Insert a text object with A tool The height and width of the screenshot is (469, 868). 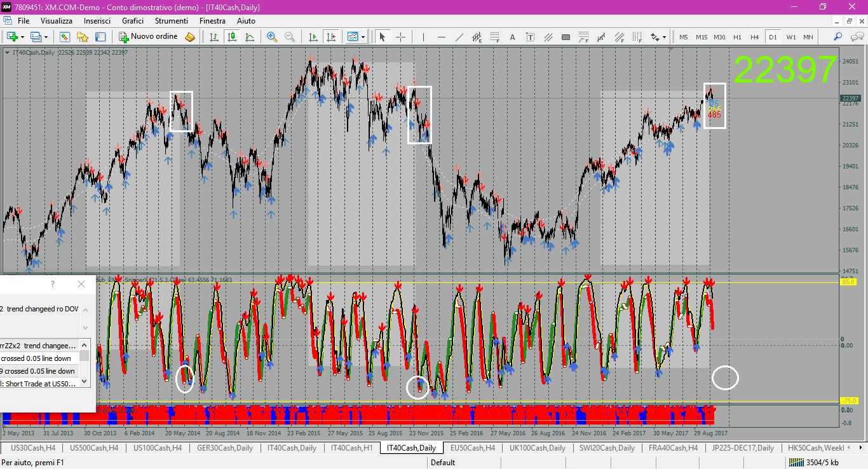[x=513, y=37]
